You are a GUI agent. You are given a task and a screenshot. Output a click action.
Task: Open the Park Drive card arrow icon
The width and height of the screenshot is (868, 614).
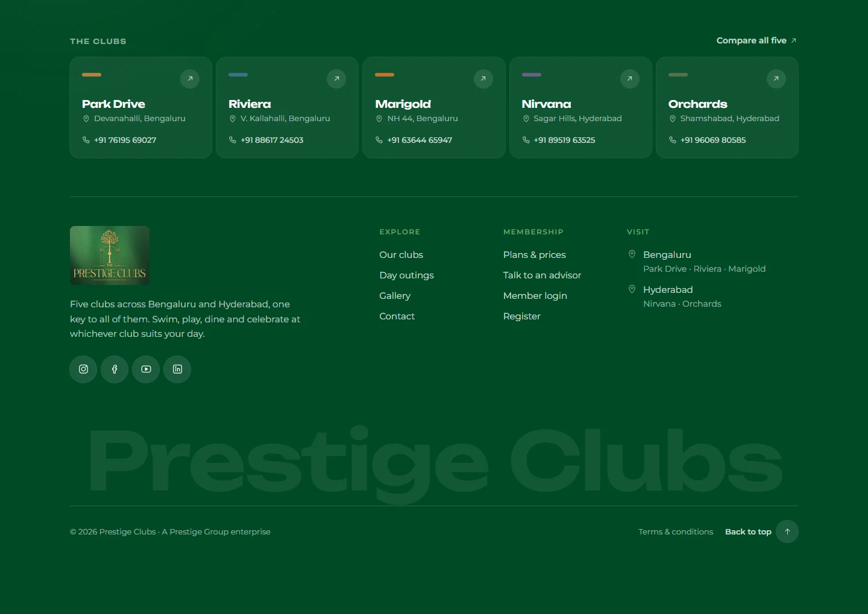[190, 79]
